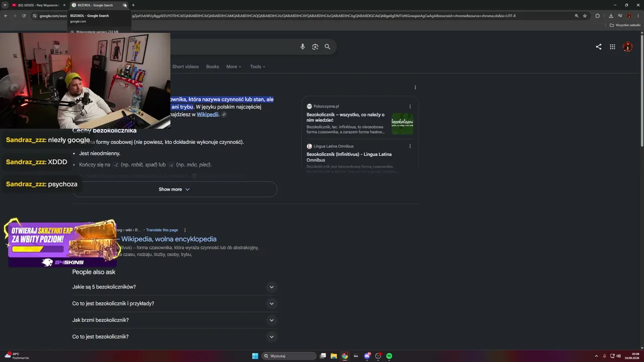Viewport: 644px width, 362px height.
Task: Expand 'Jakie są 5 bezokoliczników?' question
Action: pyautogui.click(x=175, y=287)
